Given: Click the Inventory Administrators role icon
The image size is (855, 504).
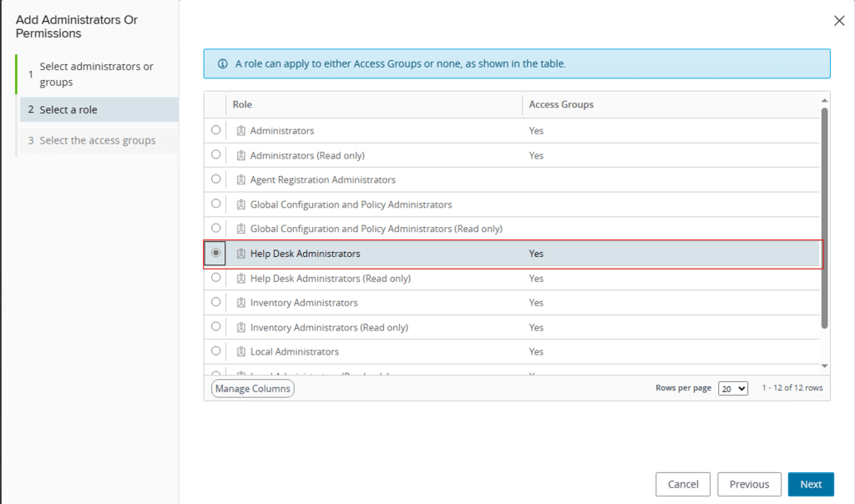Looking at the screenshot, I should (x=240, y=303).
